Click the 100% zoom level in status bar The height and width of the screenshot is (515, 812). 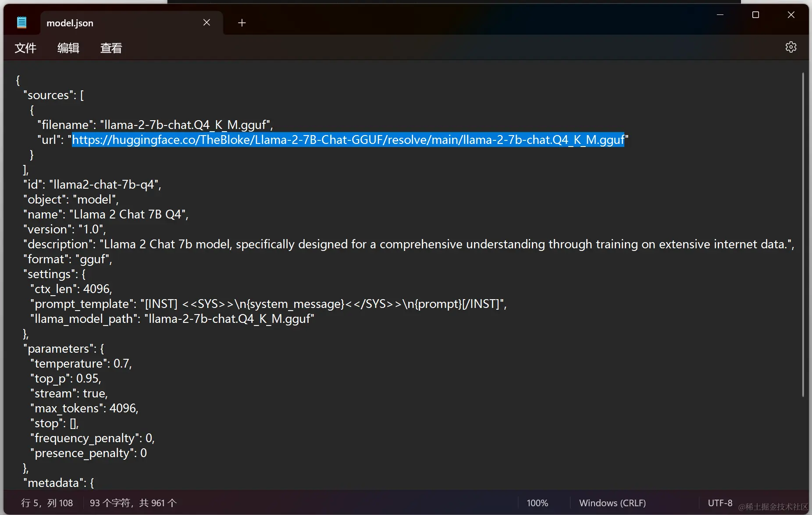pyautogui.click(x=537, y=503)
